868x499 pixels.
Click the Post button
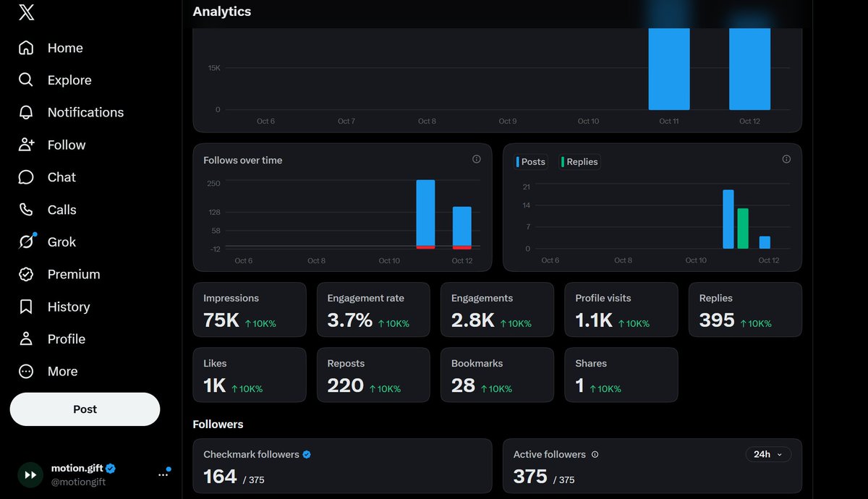(85, 409)
